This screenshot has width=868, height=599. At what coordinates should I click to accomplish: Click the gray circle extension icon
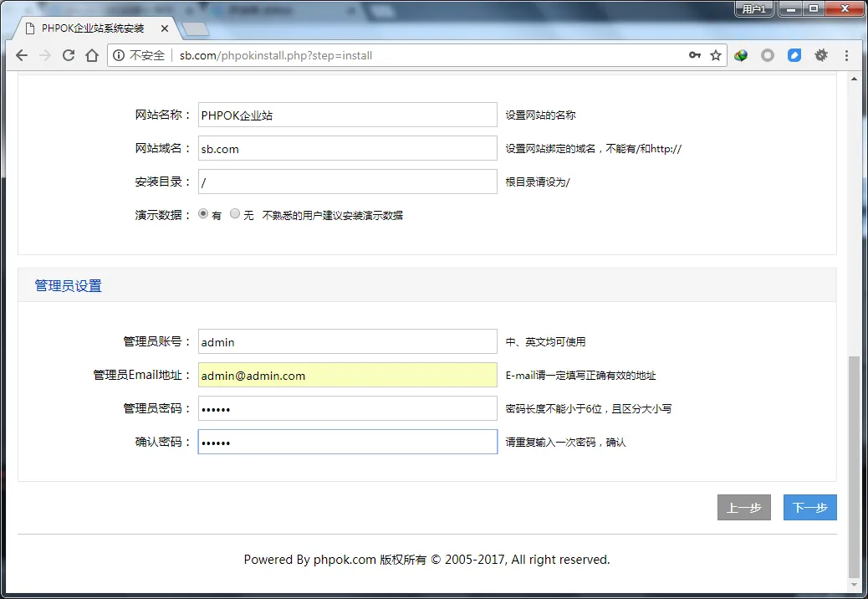pyautogui.click(x=768, y=55)
